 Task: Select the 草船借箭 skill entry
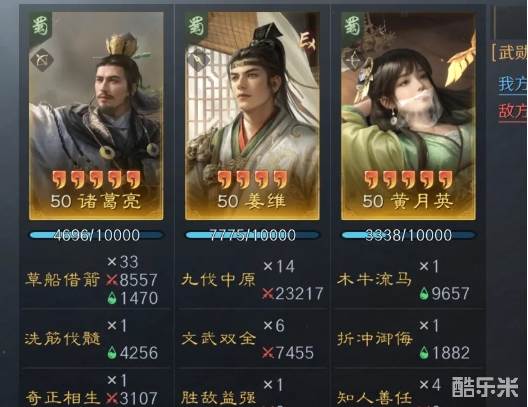(x=63, y=279)
